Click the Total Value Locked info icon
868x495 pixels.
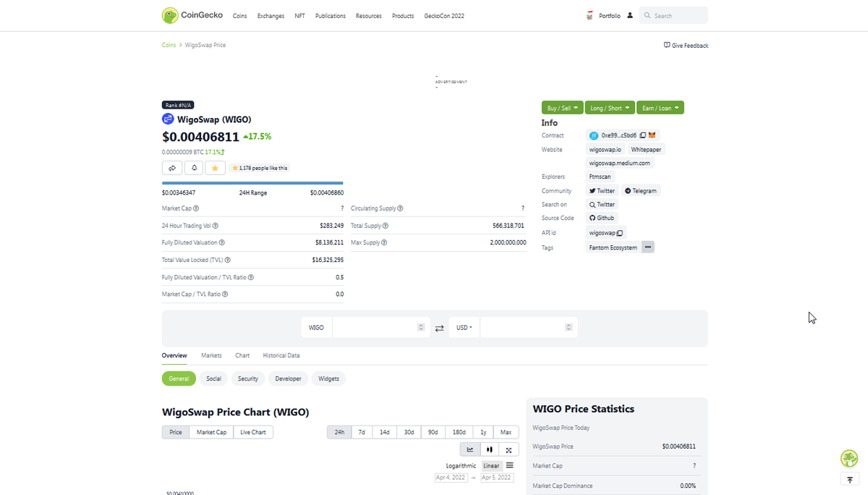[x=227, y=260]
